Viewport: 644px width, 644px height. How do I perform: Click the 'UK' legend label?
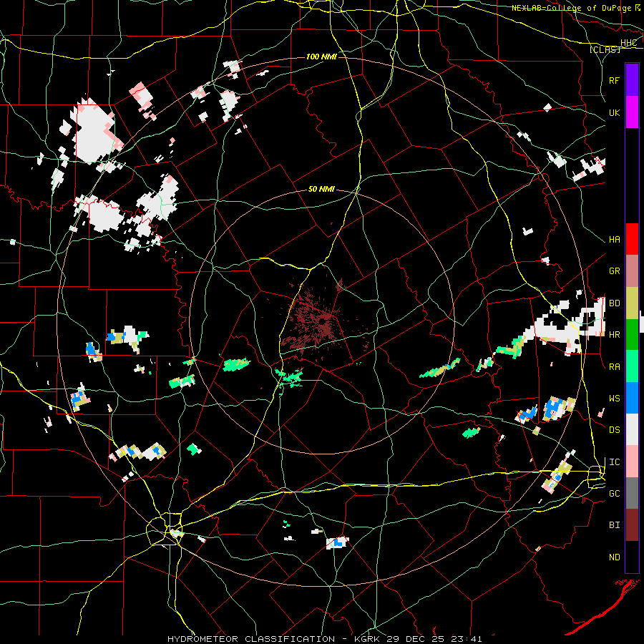(x=614, y=112)
